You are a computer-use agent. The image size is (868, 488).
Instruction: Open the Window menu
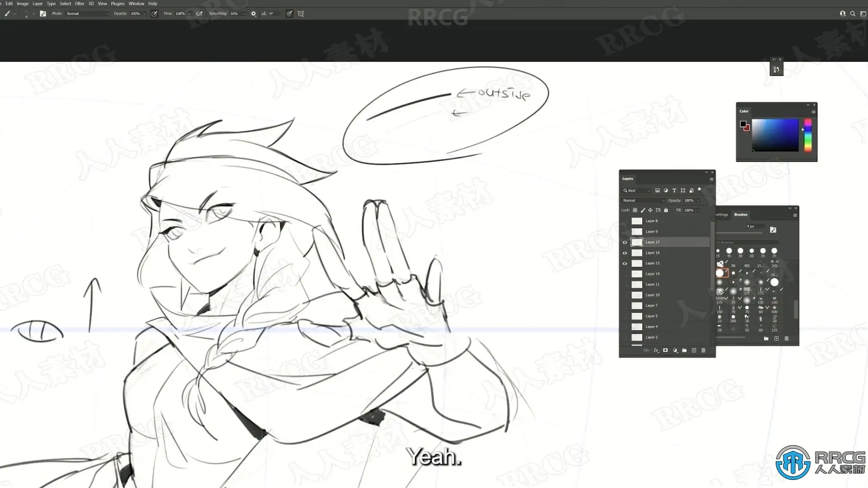coord(136,4)
